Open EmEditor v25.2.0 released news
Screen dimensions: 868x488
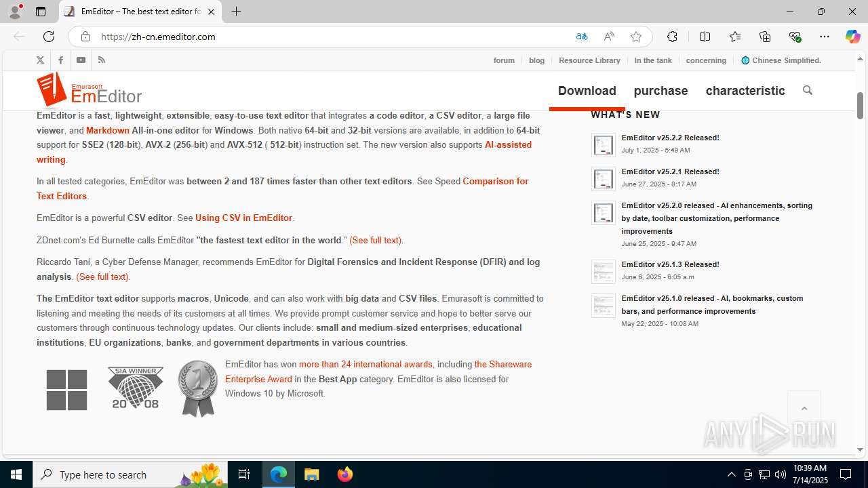[x=717, y=218]
